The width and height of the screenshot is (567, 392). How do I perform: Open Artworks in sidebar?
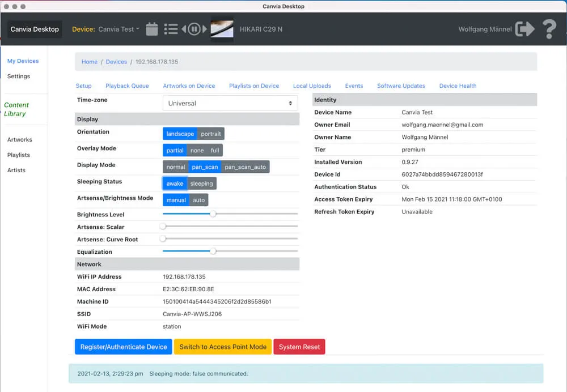coord(20,139)
